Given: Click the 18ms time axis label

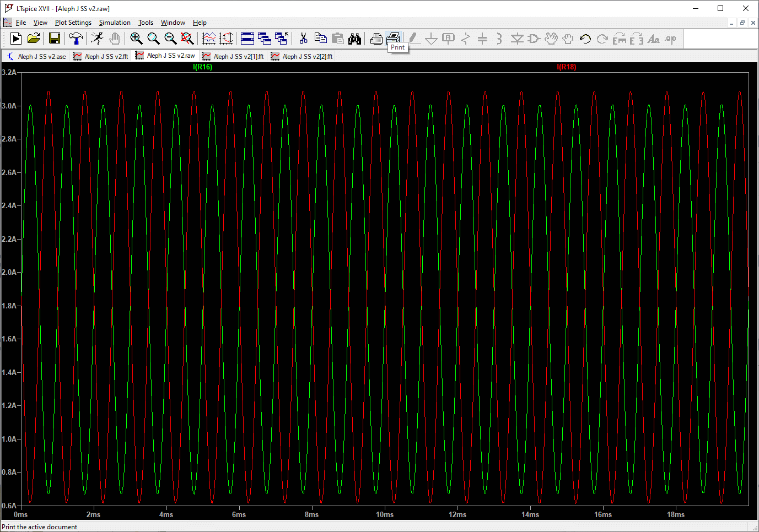Looking at the screenshot, I should (x=676, y=514).
